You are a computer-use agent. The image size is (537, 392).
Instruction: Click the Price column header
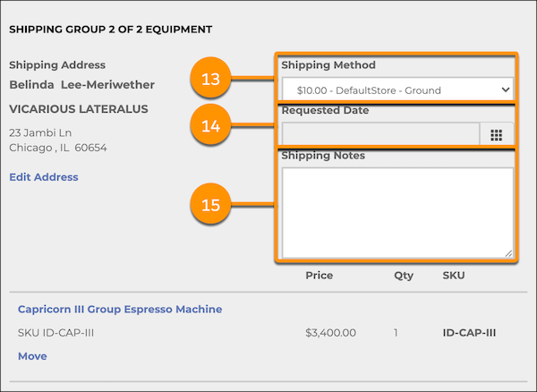(319, 276)
